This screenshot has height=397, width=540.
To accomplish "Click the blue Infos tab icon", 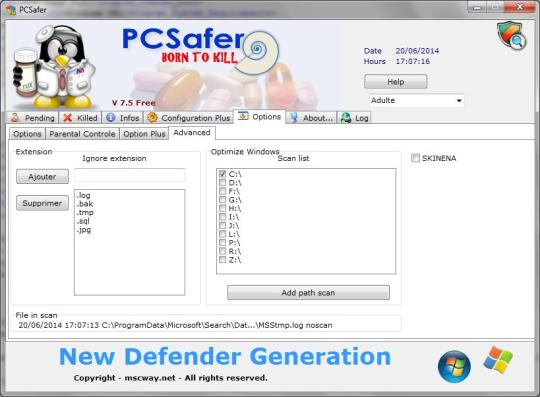I will click(111, 118).
